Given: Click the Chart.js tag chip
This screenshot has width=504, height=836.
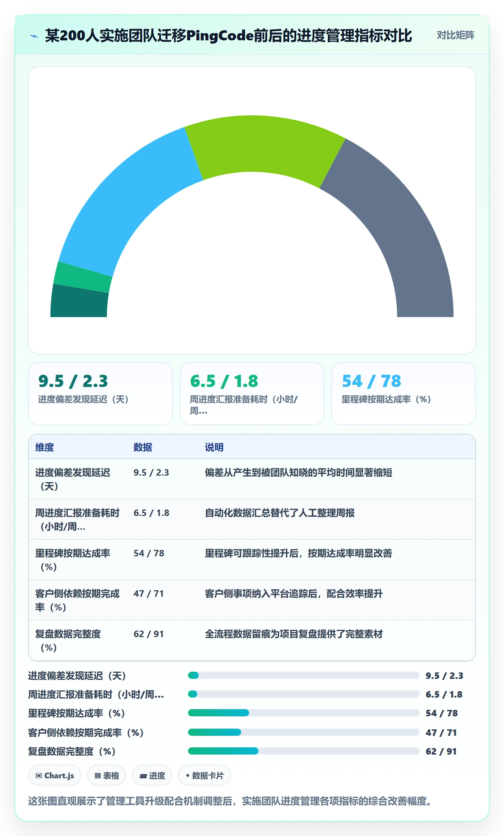Looking at the screenshot, I should 55,775.
